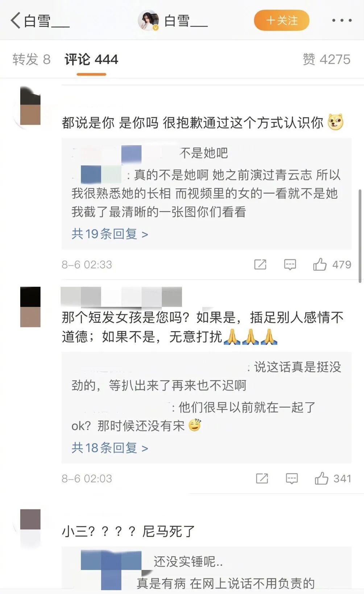Repost the 8-6 02:03 comment
Viewport: 364px width, 594px height.
[x=262, y=478]
